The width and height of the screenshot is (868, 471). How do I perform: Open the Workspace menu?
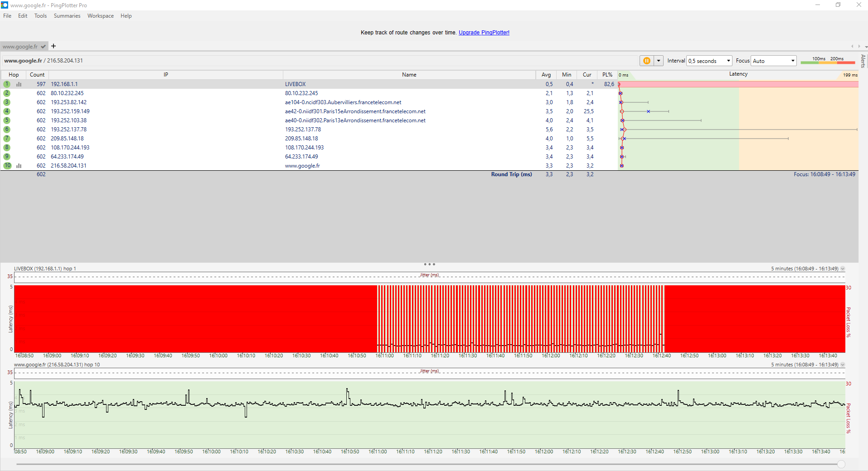point(101,16)
